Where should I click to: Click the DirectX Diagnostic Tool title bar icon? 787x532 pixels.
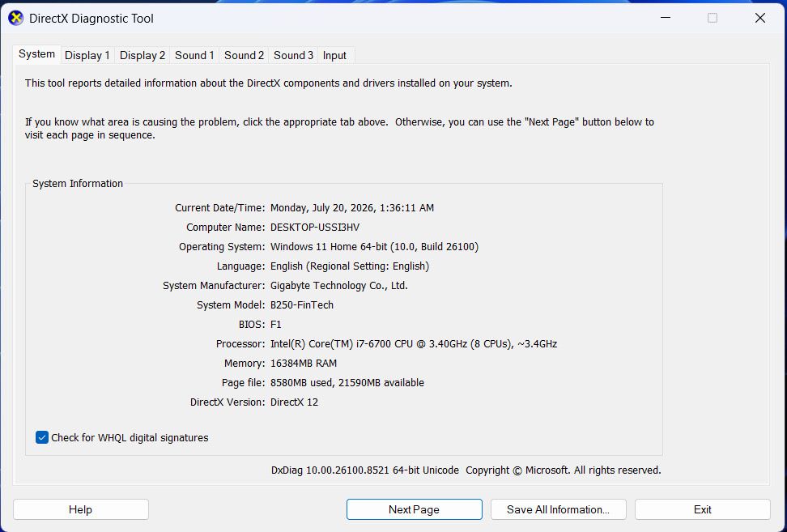tap(15, 18)
